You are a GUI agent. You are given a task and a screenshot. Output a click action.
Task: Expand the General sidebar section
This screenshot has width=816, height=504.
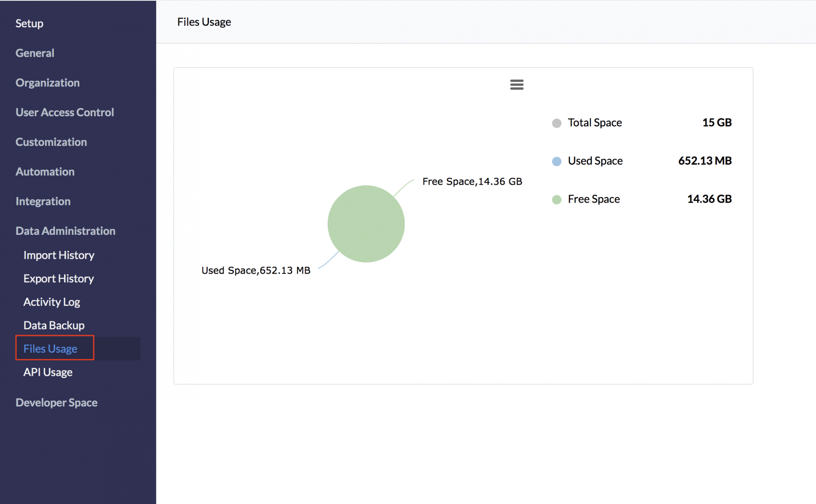pos(35,53)
